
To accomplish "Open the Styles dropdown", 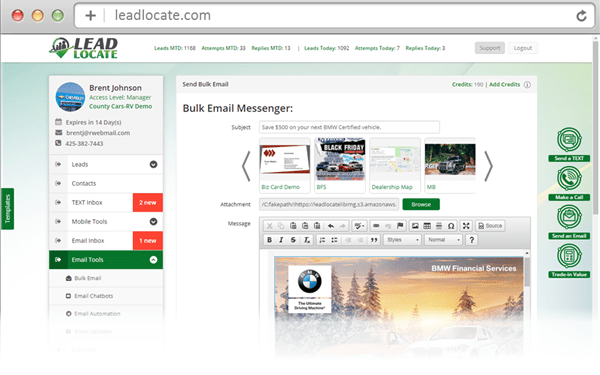I will 402,240.
